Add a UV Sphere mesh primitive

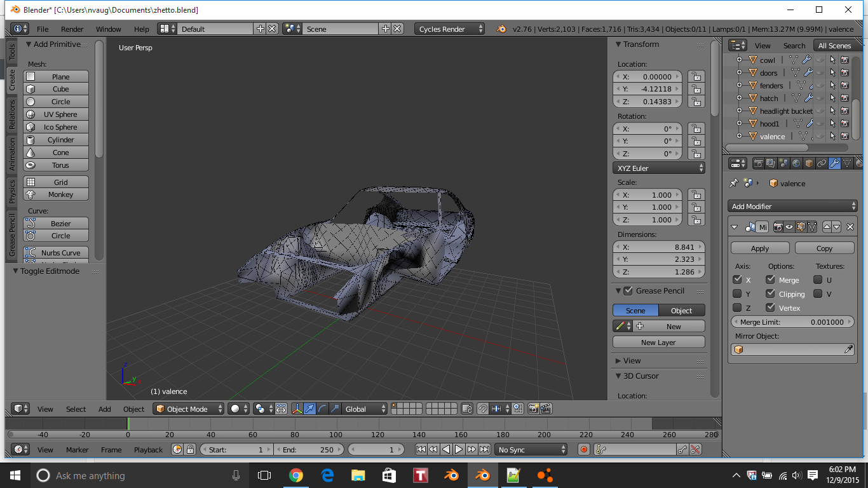pos(56,114)
